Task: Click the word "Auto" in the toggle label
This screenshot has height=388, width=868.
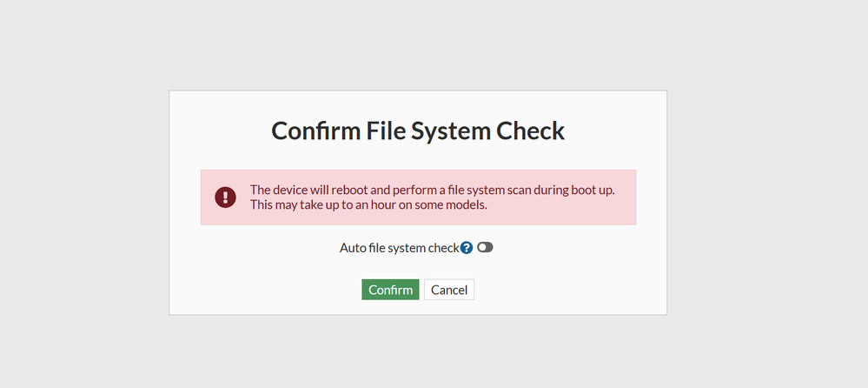Action: (x=354, y=248)
